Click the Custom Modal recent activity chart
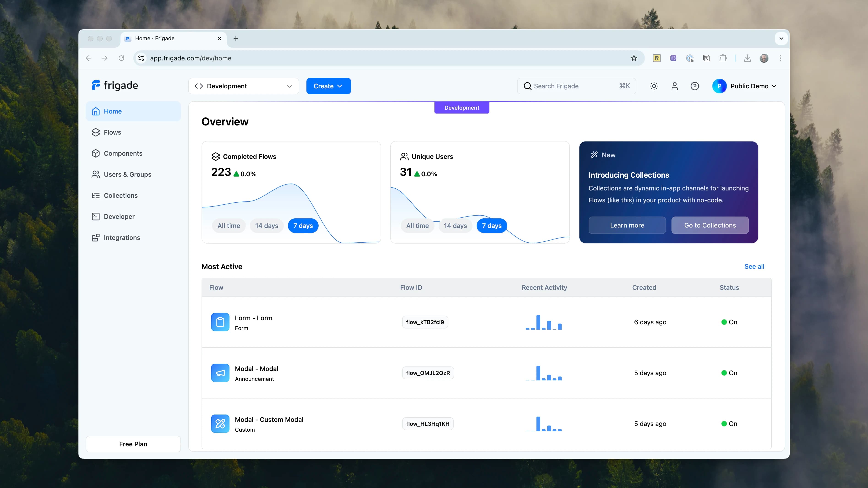Viewport: 868px width, 488px height. point(543,424)
